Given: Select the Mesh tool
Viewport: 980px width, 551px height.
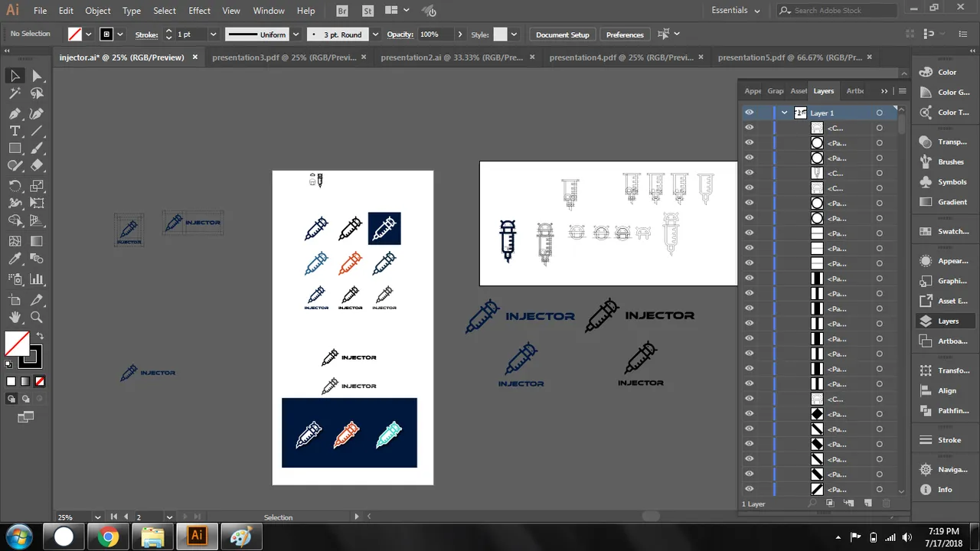Looking at the screenshot, I should tap(15, 240).
